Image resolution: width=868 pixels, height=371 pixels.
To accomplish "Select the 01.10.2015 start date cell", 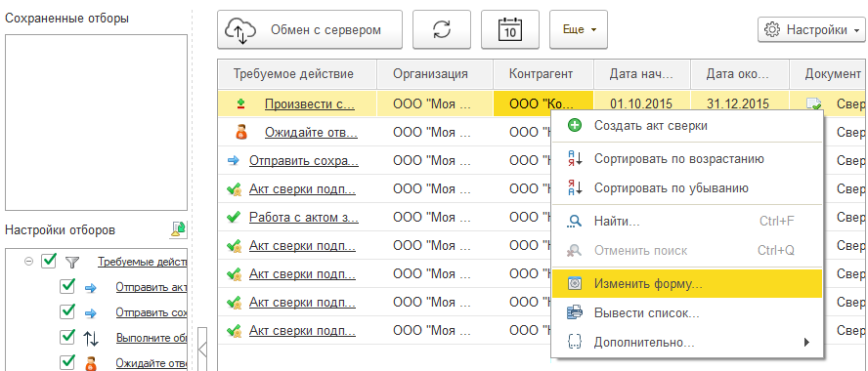I will [x=642, y=103].
